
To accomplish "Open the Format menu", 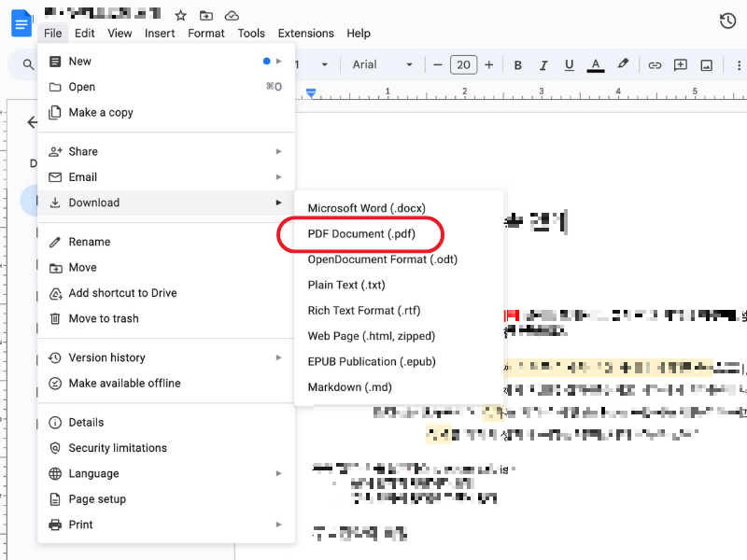I will [205, 34].
